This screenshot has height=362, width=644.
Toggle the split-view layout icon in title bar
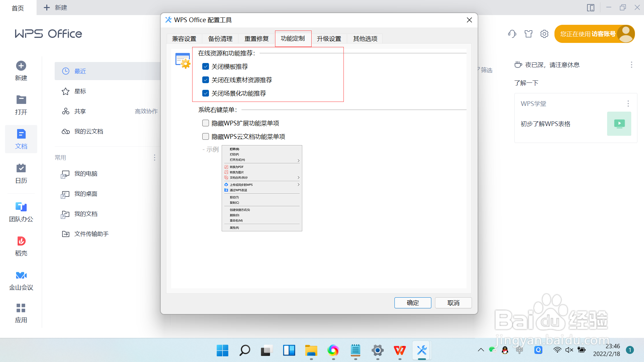click(x=591, y=8)
